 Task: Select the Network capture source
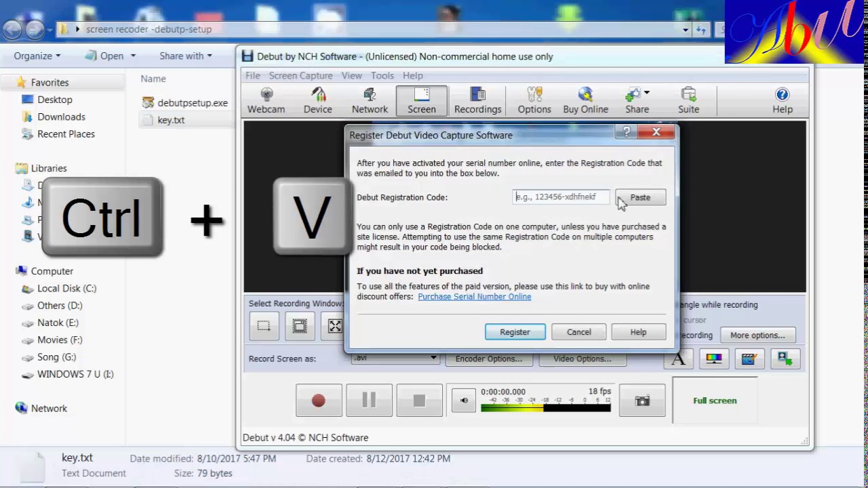pyautogui.click(x=370, y=100)
